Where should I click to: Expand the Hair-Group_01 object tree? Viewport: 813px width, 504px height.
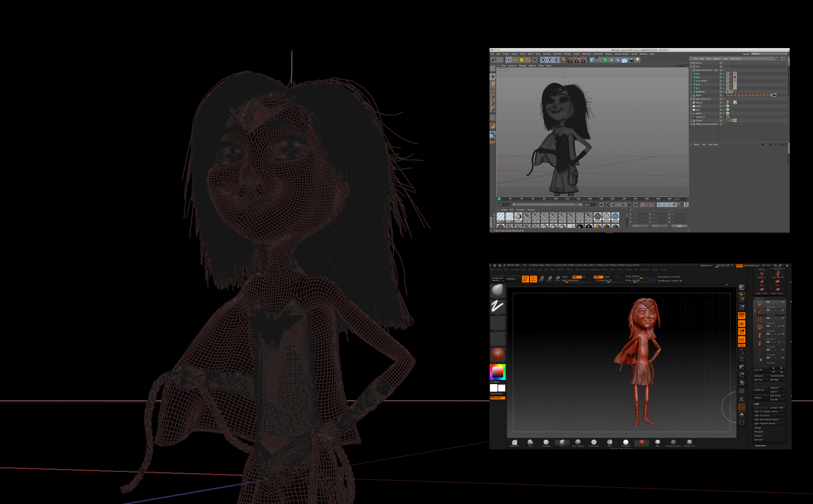691,99
